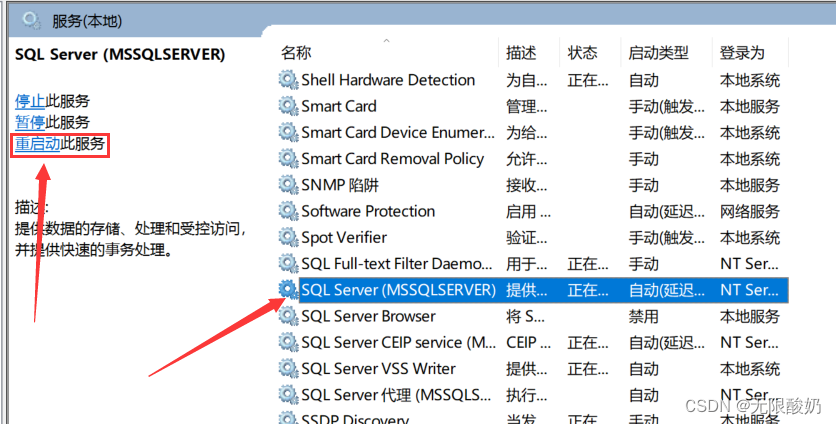Click the services magnifier icon in header
This screenshot has height=424, width=836.
click(x=31, y=18)
